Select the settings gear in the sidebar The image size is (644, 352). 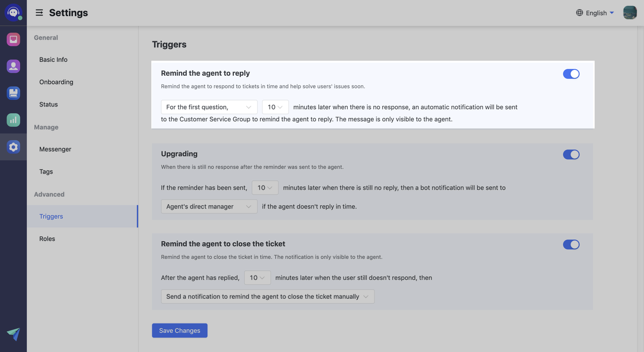click(x=12, y=146)
